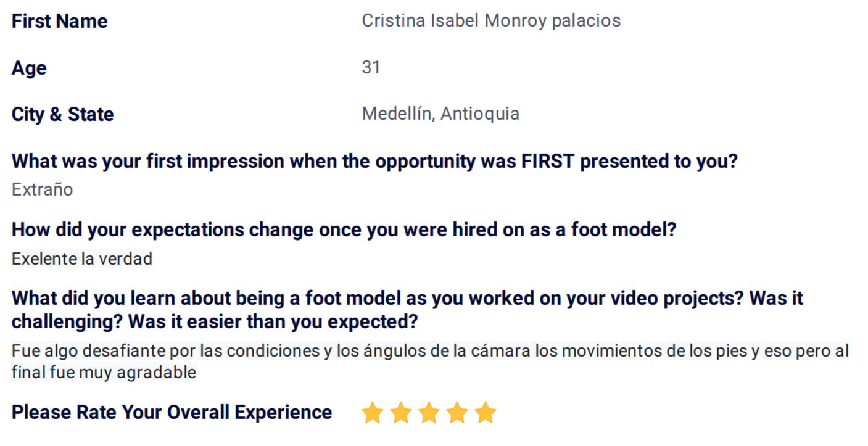Image resolution: width=868 pixels, height=446 pixels.
Task: Click the first impression question heading
Action: point(374,162)
